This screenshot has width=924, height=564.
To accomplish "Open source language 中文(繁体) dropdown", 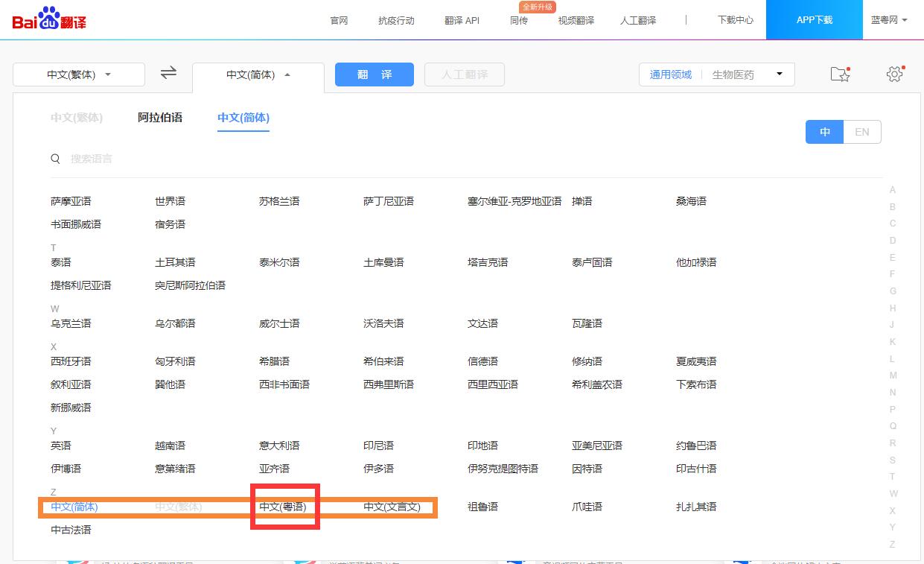I will click(x=79, y=75).
